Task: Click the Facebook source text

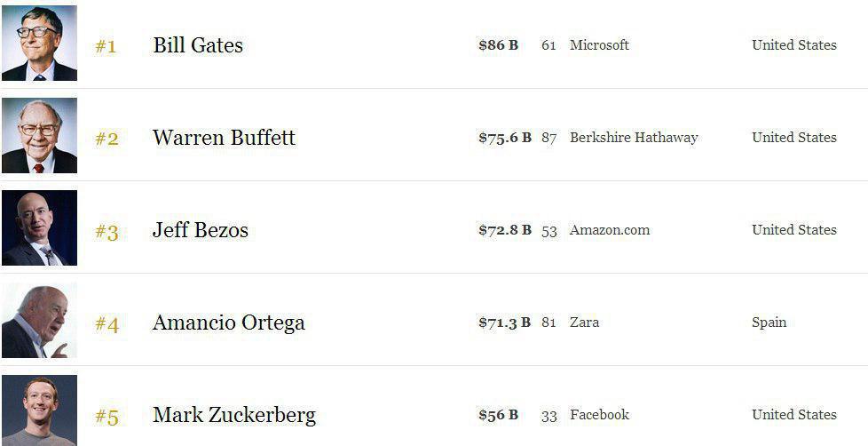Action: tap(599, 414)
